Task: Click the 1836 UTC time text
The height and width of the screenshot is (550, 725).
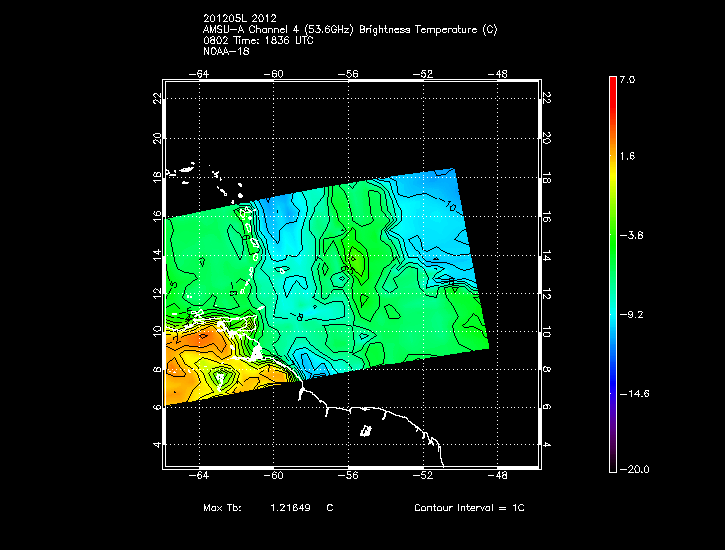Action: (x=289, y=41)
